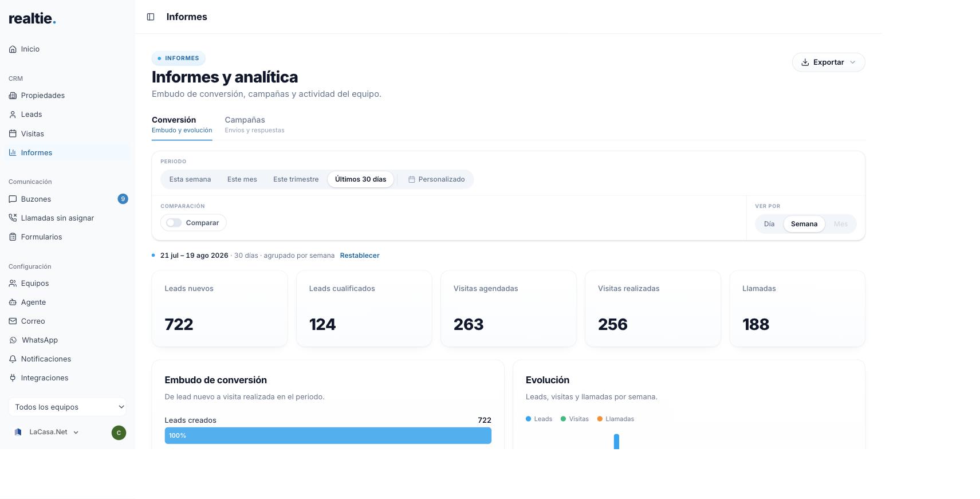Click the Embudo de conversión heading
Image resolution: width=980 pixels, height=499 pixels.
(216, 380)
